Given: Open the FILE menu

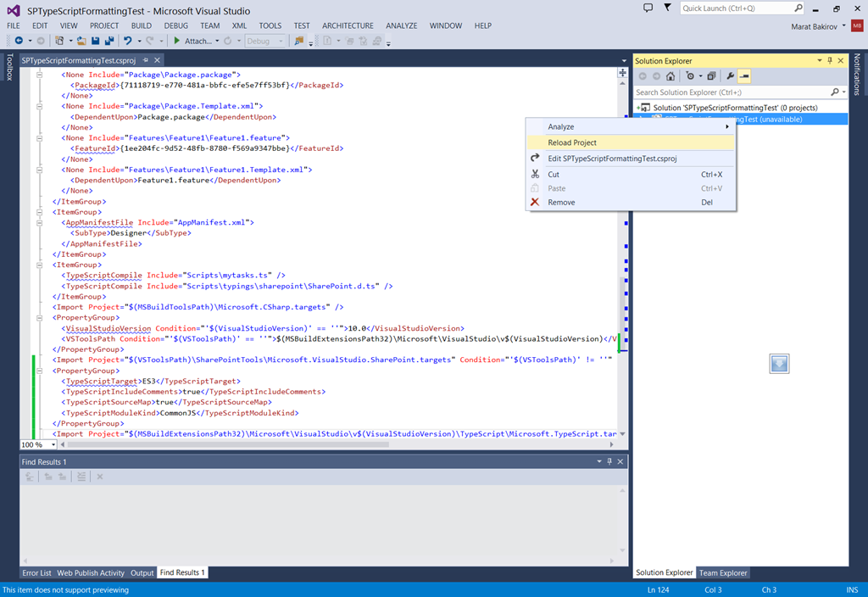Looking at the screenshot, I should click(14, 25).
